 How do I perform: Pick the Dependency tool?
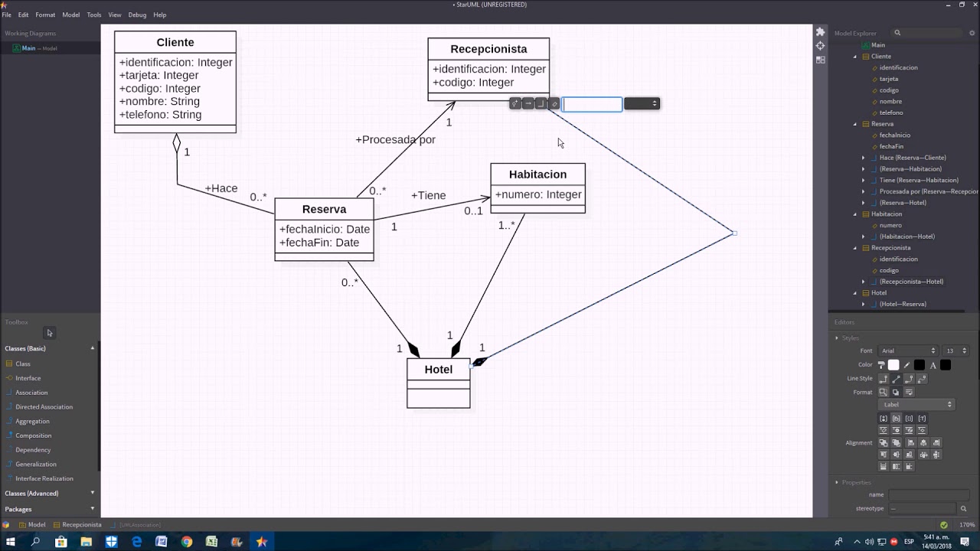point(33,450)
